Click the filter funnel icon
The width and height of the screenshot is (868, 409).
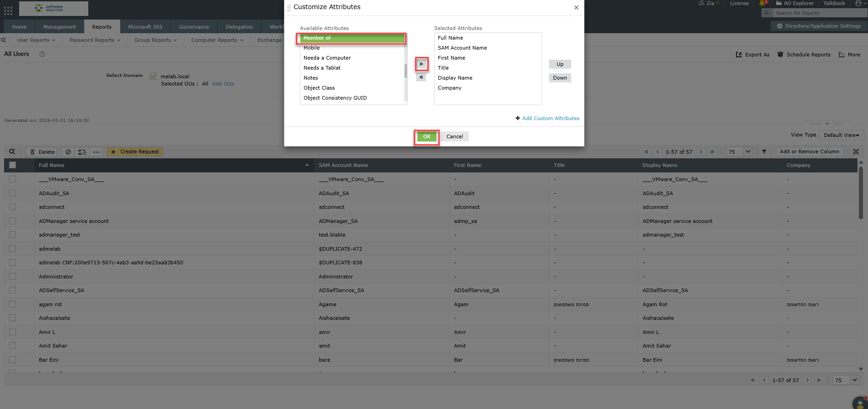(764, 152)
